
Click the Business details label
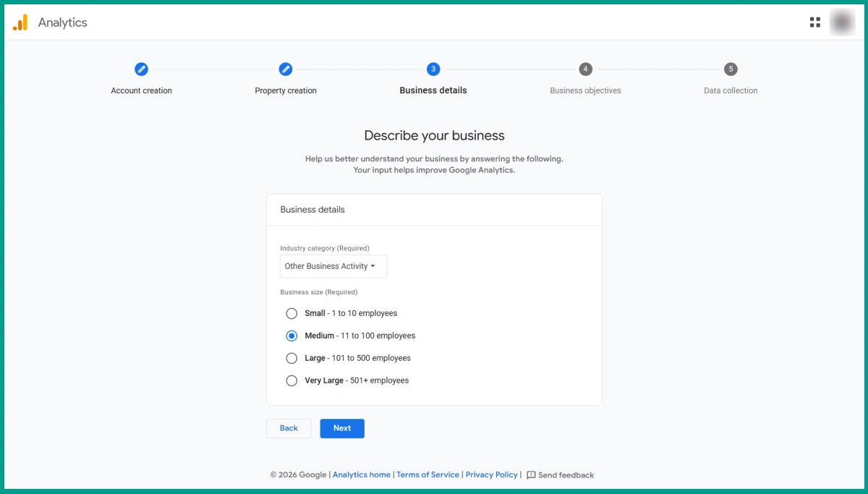(x=312, y=209)
